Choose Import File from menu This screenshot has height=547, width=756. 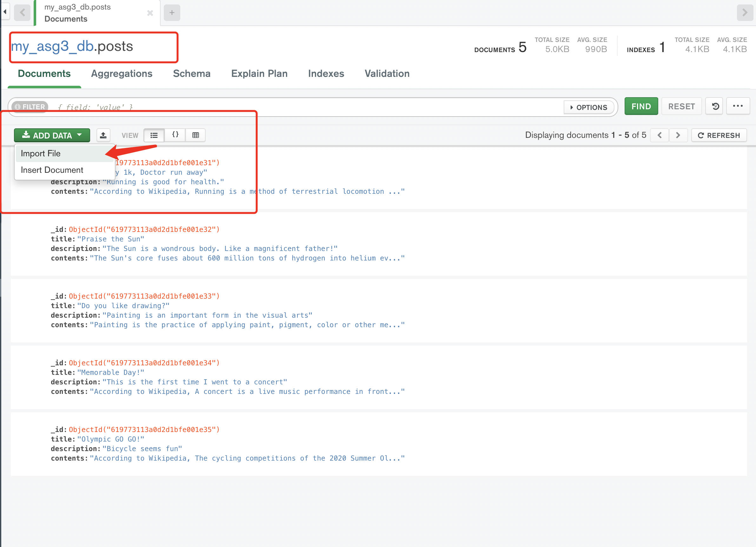65,153
